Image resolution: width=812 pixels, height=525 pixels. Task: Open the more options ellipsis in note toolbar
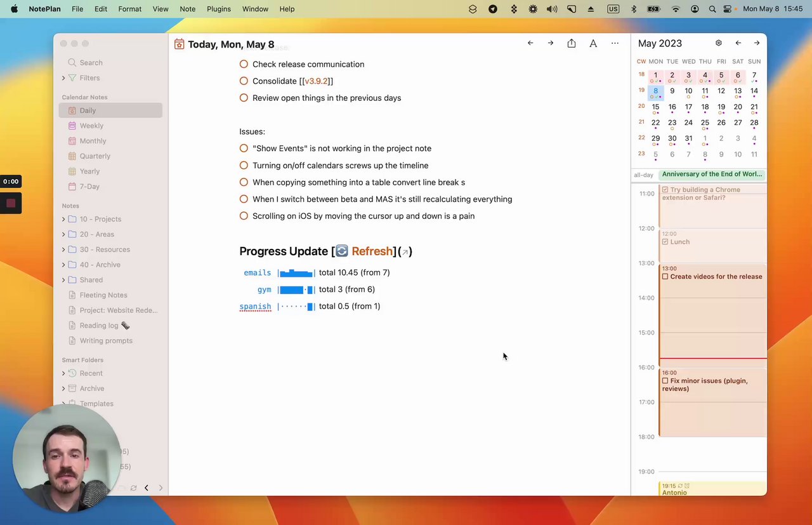click(x=615, y=43)
